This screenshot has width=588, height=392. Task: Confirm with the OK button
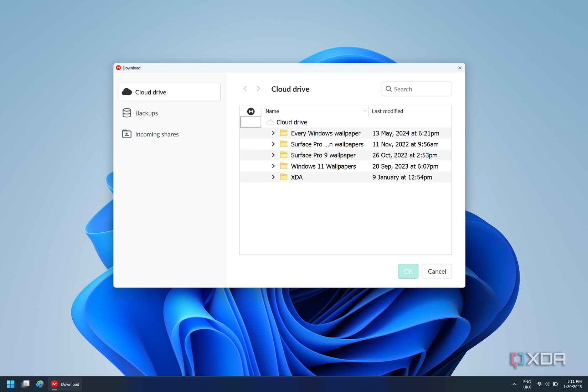click(408, 271)
